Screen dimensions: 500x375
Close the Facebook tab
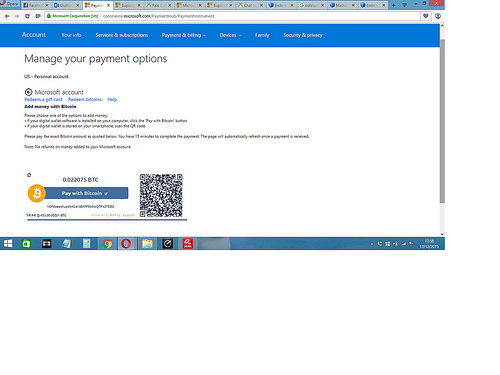pos(47,5)
